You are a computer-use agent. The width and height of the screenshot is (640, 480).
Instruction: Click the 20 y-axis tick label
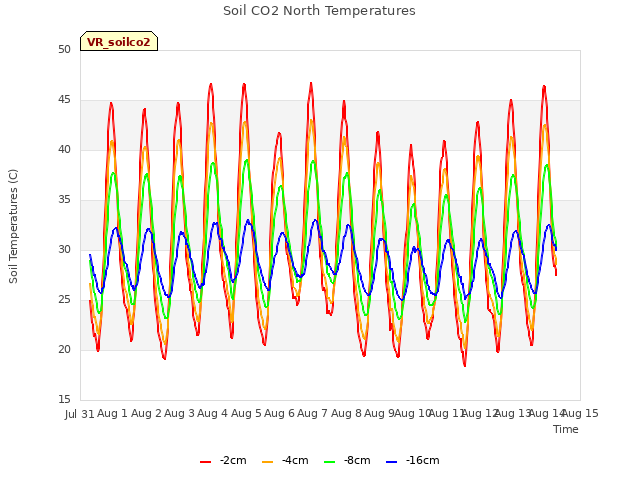[x=64, y=350]
